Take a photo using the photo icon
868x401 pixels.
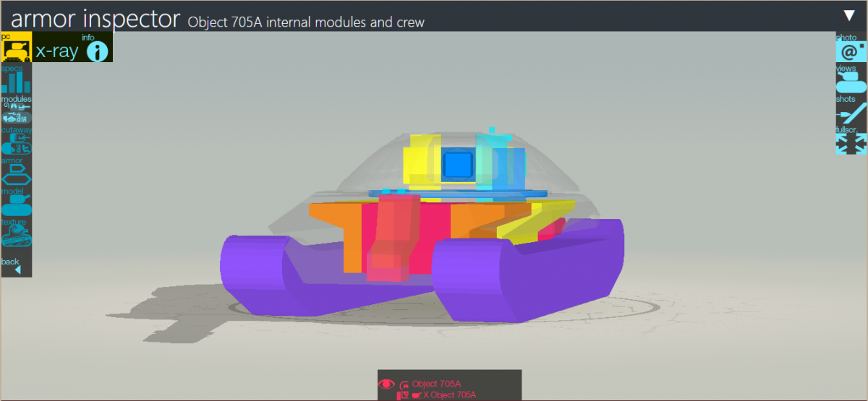[x=851, y=47]
